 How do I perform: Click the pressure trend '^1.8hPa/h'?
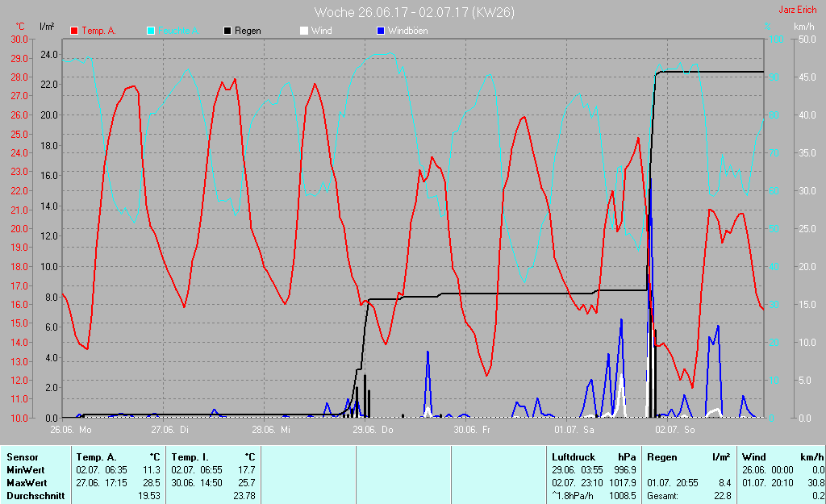point(572,496)
